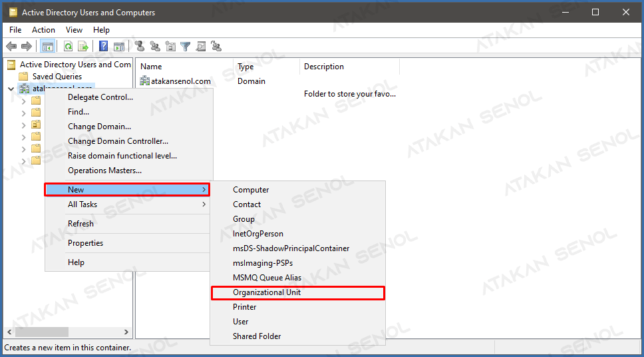The width and height of the screenshot is (644, 357).
Task: Choose Find... in the context menu
Action: tap(128, 112)
